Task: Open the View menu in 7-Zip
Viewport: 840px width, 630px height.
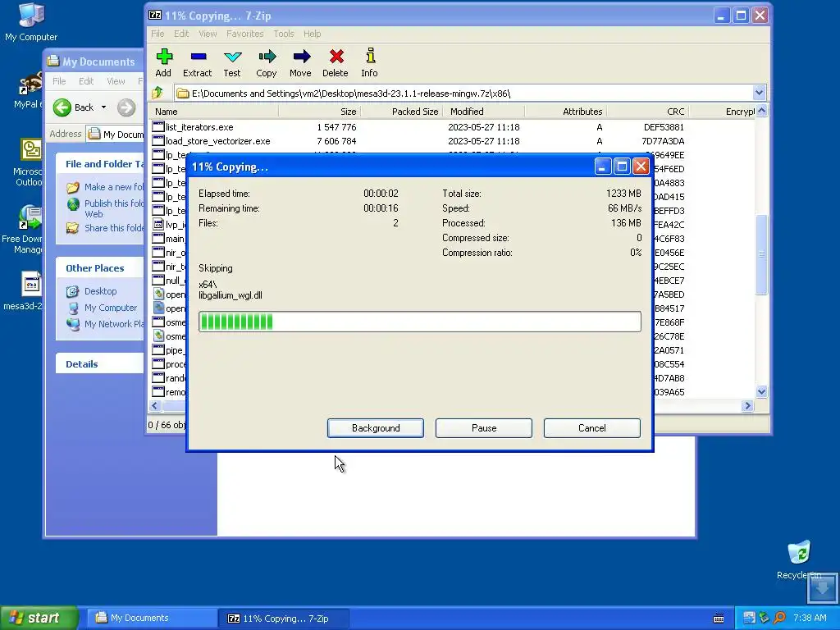Action: 208,34
